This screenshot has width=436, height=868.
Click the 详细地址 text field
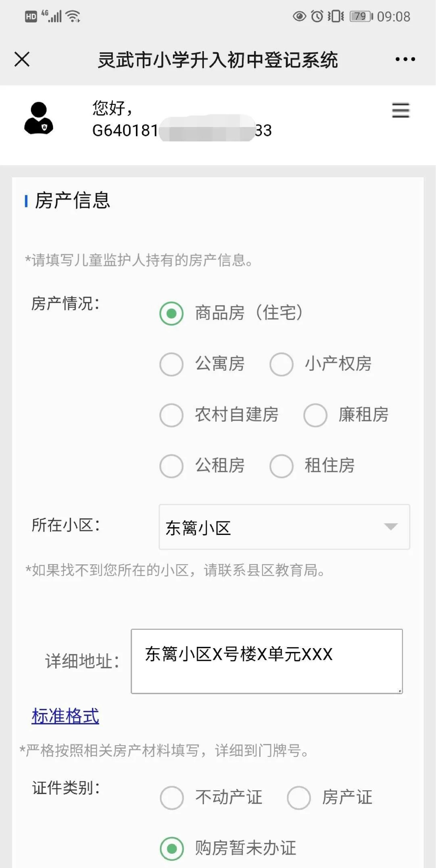coord(267,661)
